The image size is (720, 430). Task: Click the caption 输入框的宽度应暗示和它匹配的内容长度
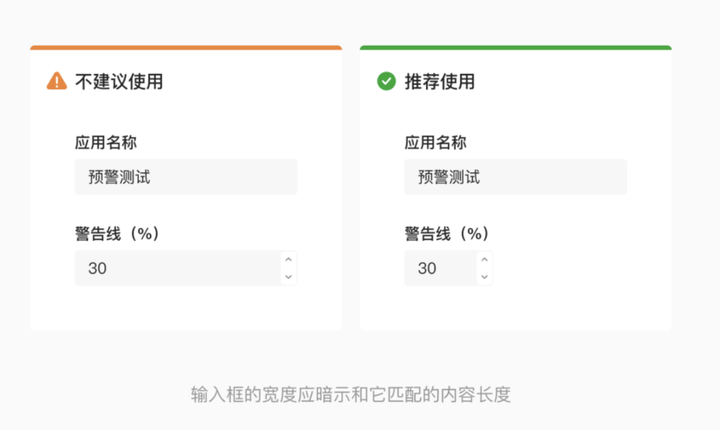(x=350, y=394)
